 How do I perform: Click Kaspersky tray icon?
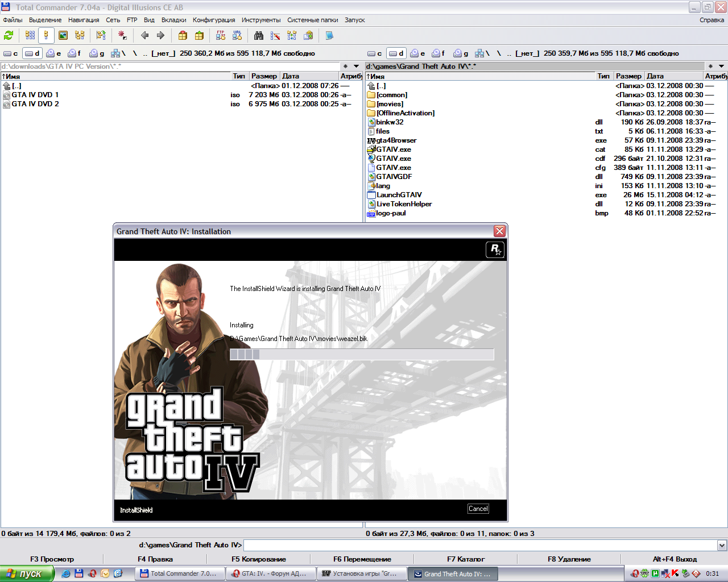point(675,573)
